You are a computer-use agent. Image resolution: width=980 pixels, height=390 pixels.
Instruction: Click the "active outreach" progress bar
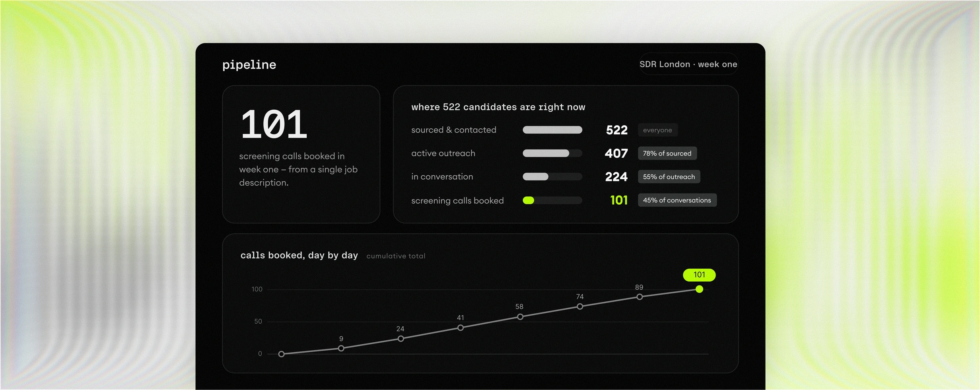point(552,153)
